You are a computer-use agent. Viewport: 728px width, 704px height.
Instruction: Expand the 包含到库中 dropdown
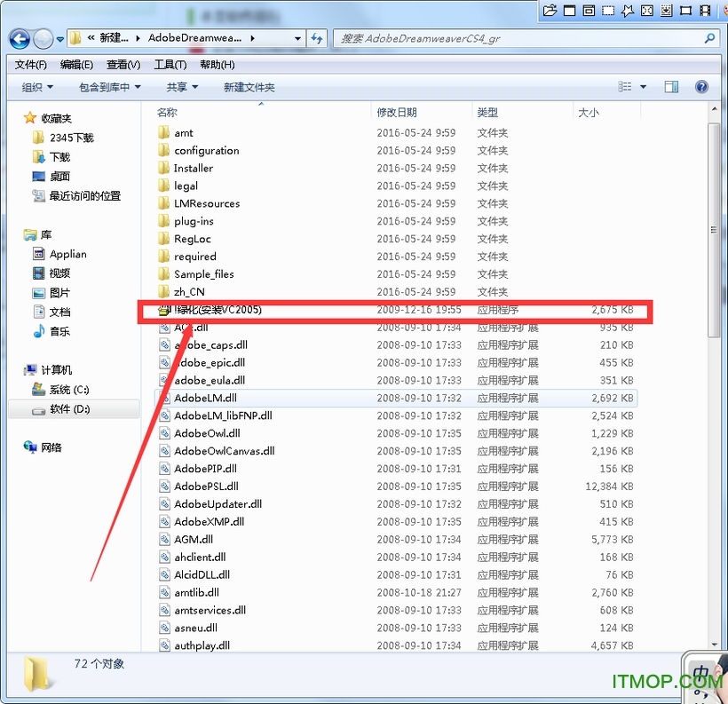109,87
